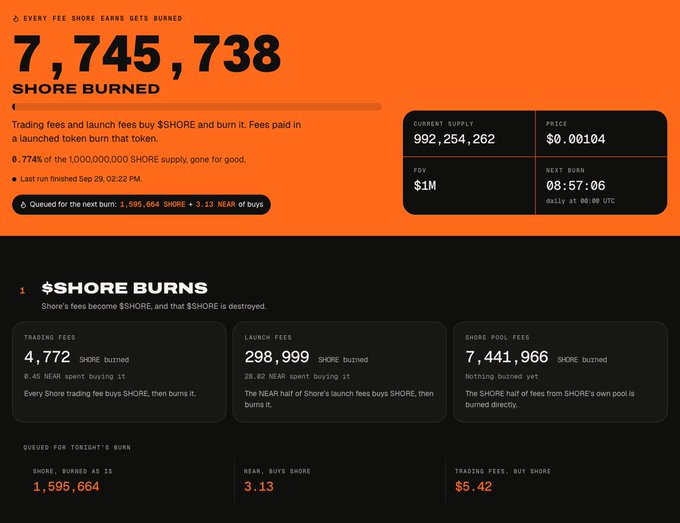This screenshot has width=680, height=523.
Task: Select the 'SHORE BURNED' heading
Action: click(x=86, y=89)
